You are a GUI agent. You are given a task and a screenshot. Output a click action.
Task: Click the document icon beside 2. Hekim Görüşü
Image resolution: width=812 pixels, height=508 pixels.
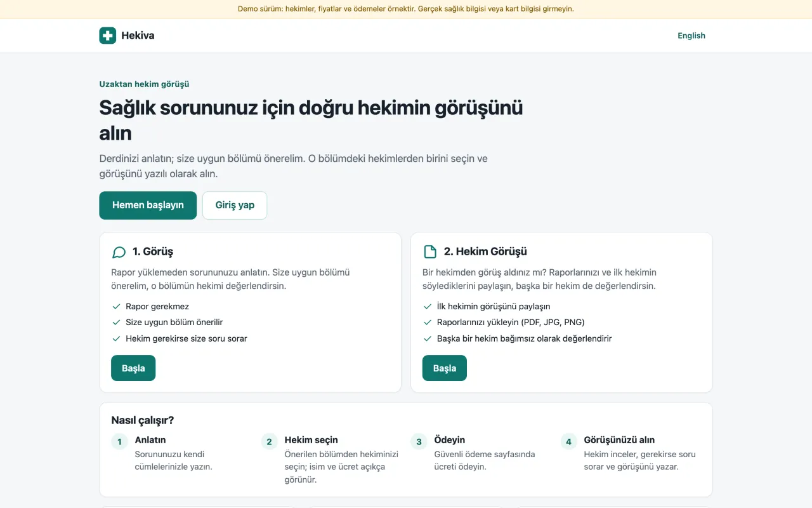click(x=430, y=252)
